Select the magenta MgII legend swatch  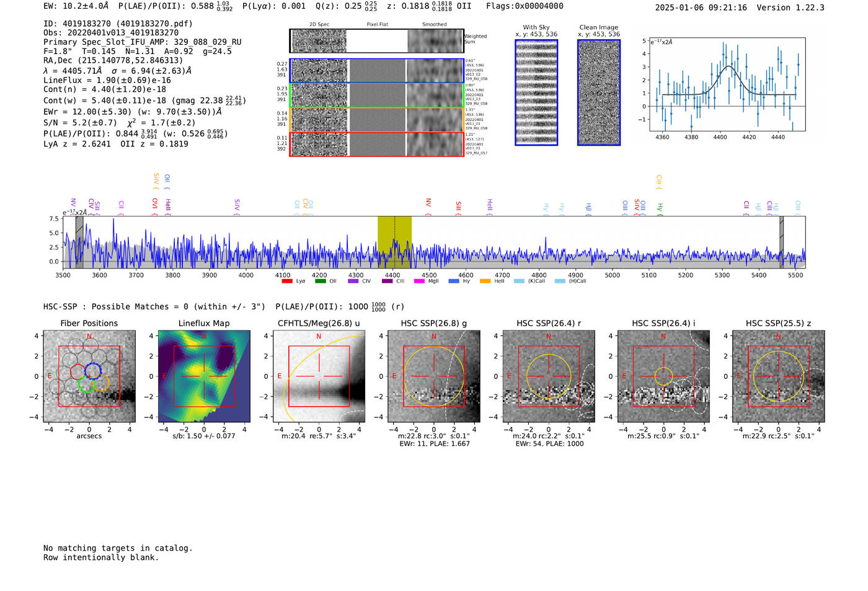(x=420, y=281)
